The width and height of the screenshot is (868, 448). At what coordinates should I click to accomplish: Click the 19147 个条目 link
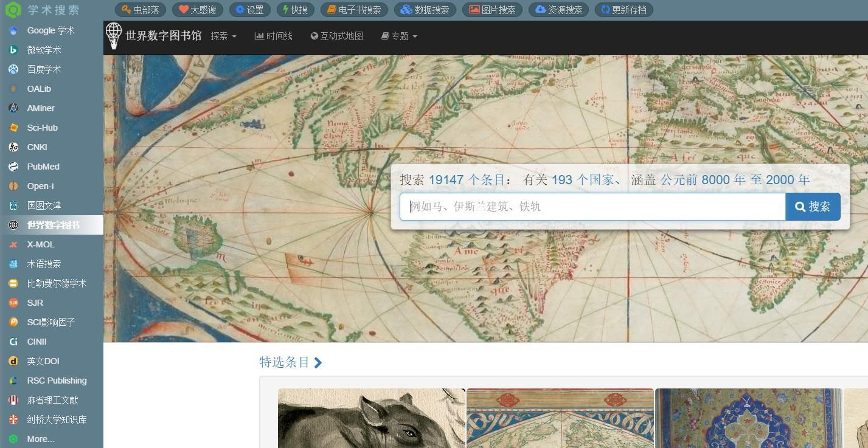click(x=467, y=180)
